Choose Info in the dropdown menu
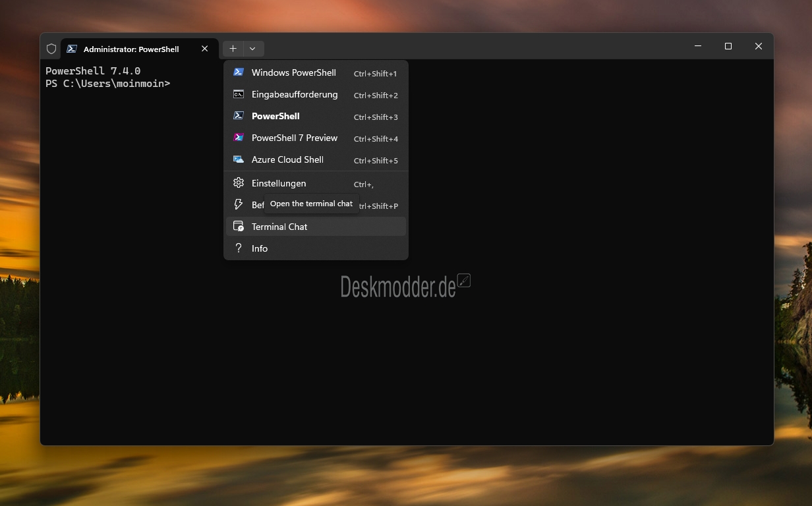This screenshot has width=812, height=506. pos(316,248)
